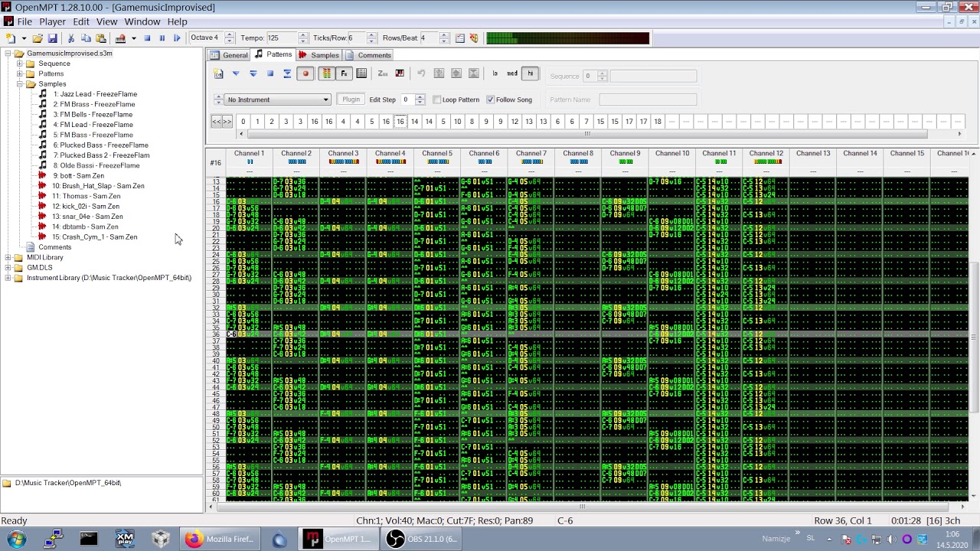The height and width of the screenshot is (551, 980).
Task: Select sample '1: Jazz Lead - FreezeFlame'
Action: [x=95, y=94]
